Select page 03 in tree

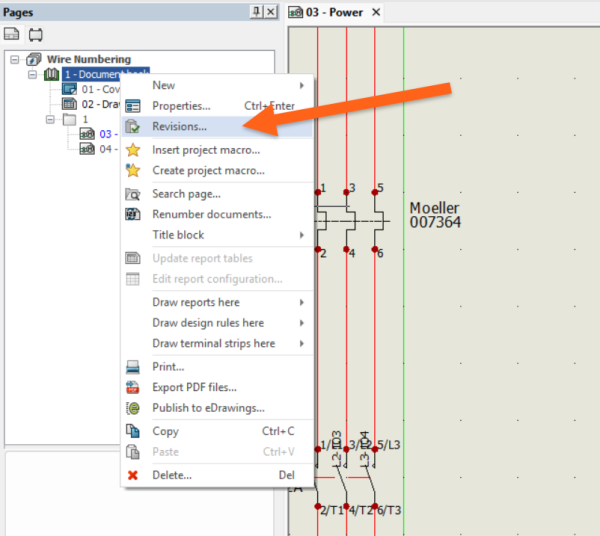pos(109,134)
